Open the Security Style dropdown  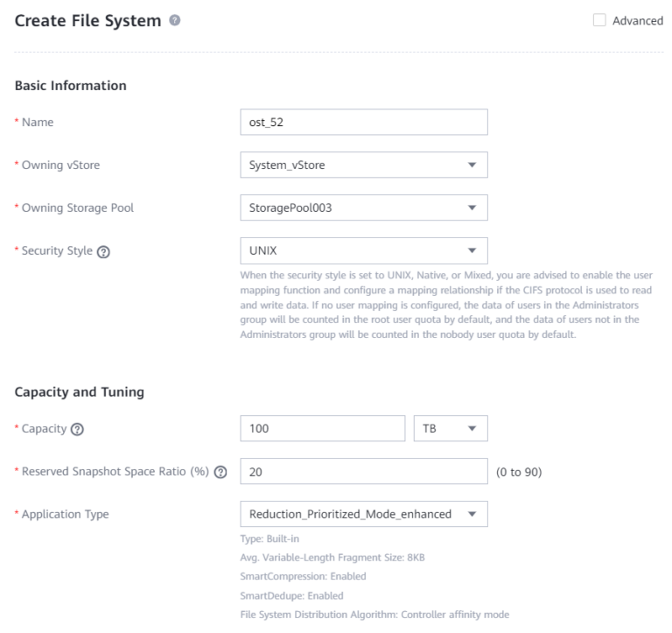coord(363,250)
